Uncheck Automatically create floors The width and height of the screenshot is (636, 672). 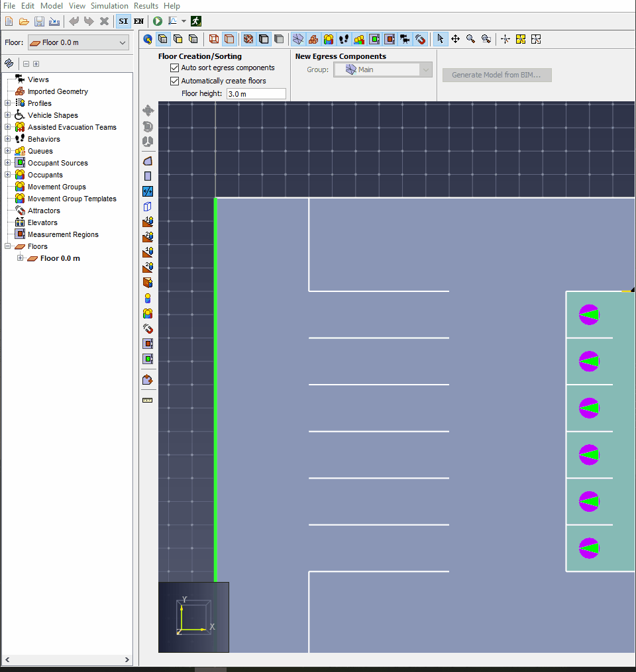(x=175, y=81)
